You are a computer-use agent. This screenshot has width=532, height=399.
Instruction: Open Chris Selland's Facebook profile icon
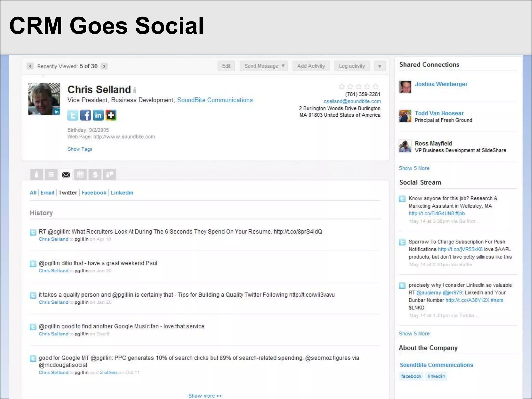coord(85,115)
